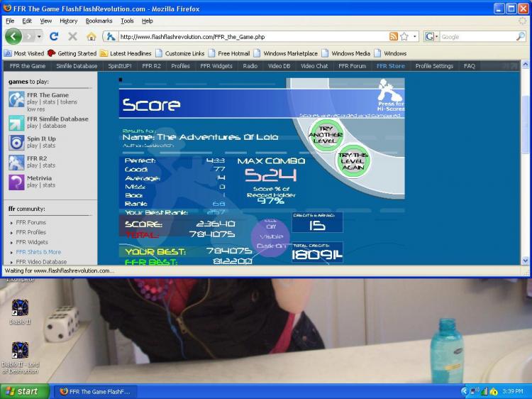
Task: Switch to the FFR Store nav tab
Action: [x=390, y=66]
